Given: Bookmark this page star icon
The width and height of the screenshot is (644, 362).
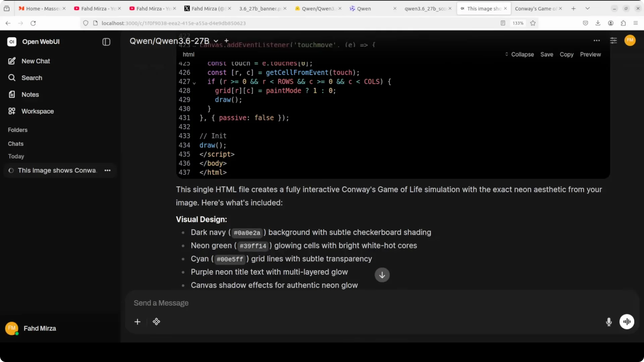Looking at the screenshot, I should (533, 23).
